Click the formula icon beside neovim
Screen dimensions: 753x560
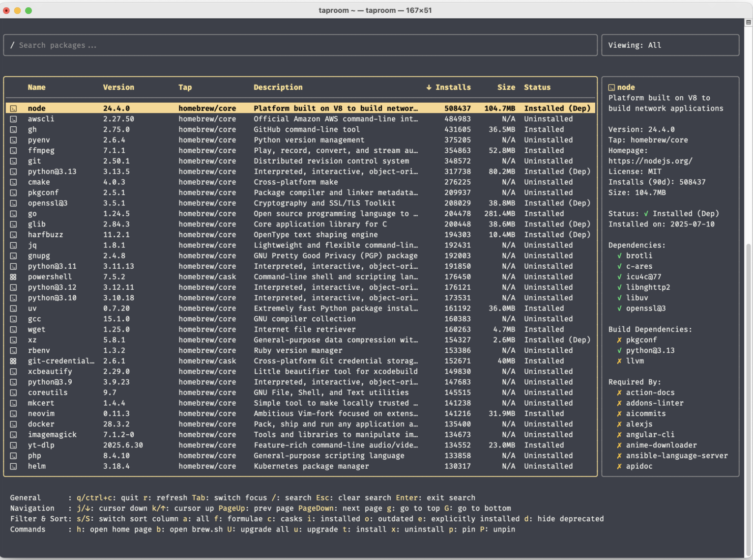click(13, 414)
